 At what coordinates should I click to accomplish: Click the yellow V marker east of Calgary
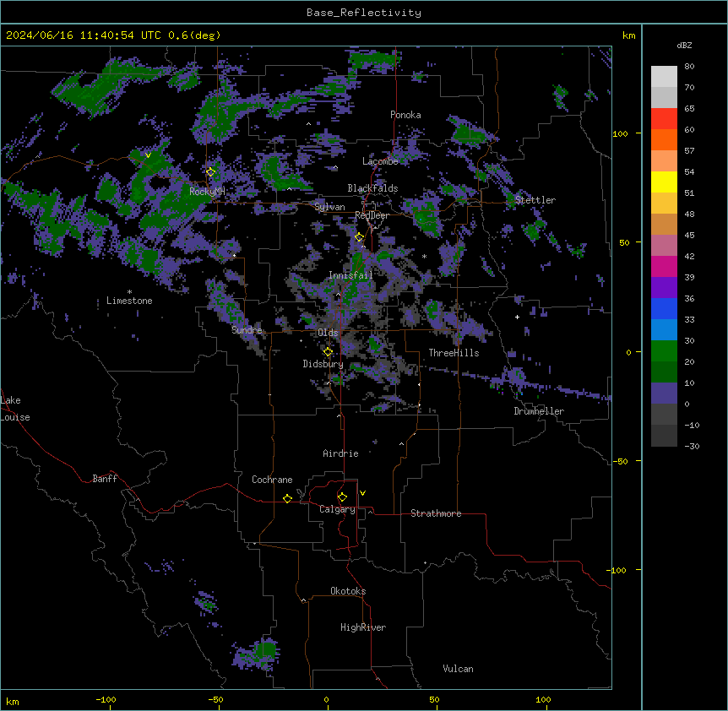pos(362,493)
